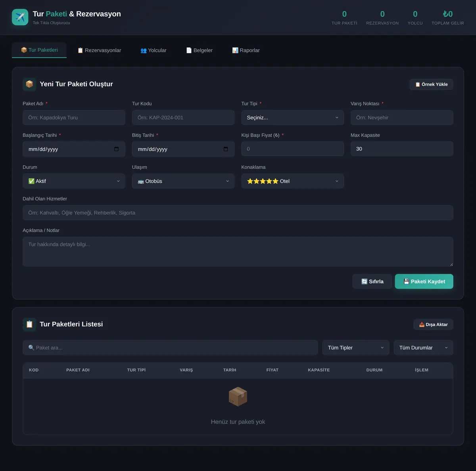Click the Max Kapasite field showing 30

tap(402, 149)
